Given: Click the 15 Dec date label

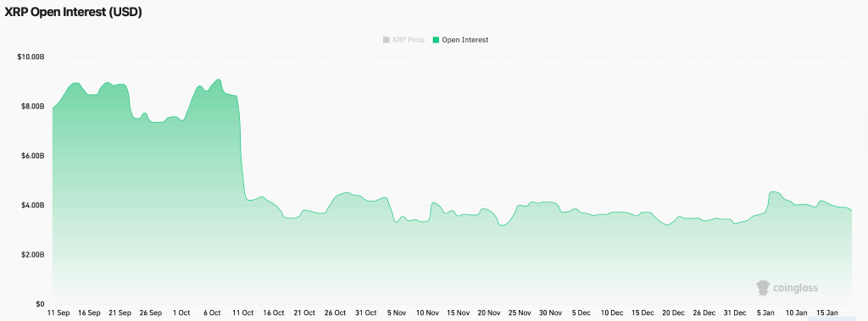Looking at the screenshot, I should point(643,313).
